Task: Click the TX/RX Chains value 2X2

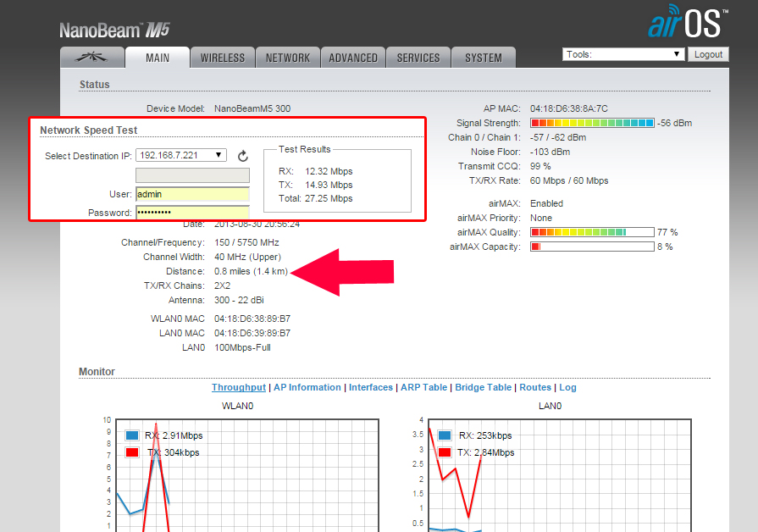Action: coord(223,285)
